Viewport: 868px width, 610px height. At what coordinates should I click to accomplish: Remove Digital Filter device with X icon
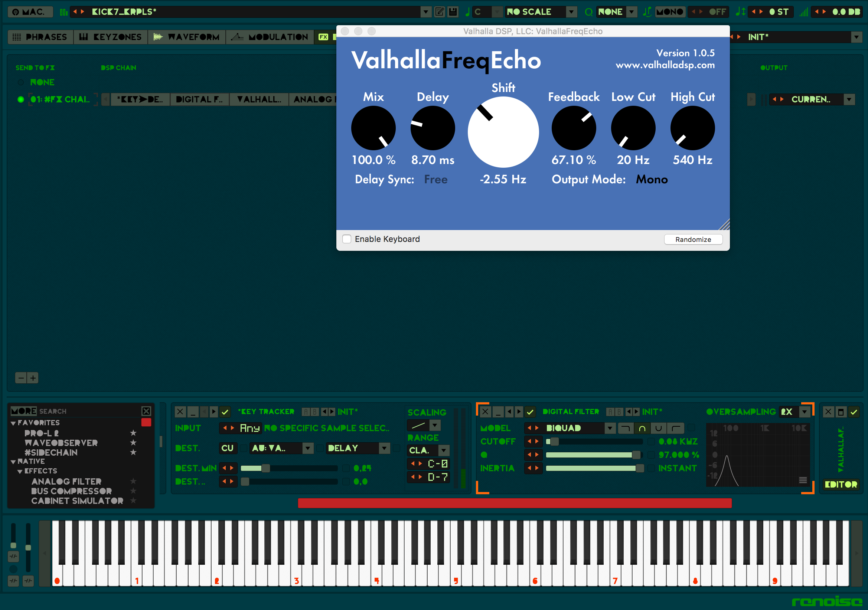(485, 411)
